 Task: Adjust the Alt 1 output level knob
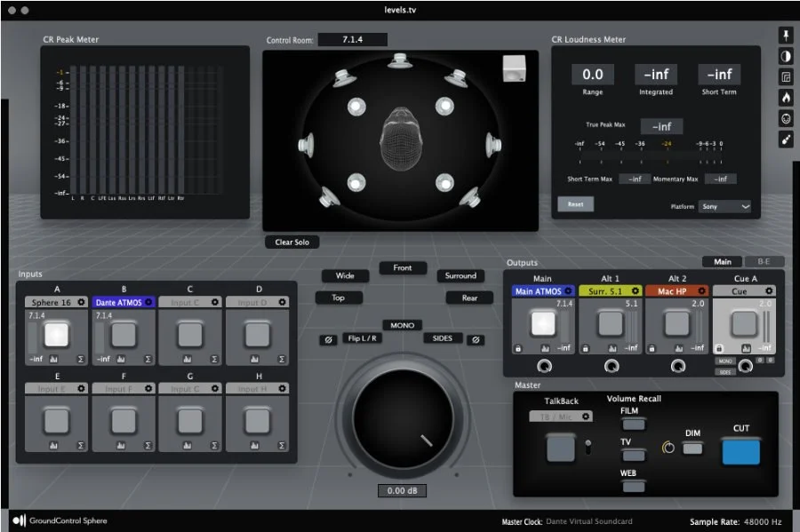(612, 367)
